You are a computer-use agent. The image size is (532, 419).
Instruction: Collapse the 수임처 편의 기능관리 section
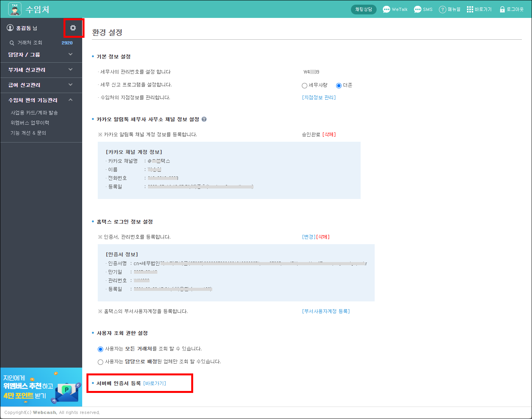coord(70,100)
